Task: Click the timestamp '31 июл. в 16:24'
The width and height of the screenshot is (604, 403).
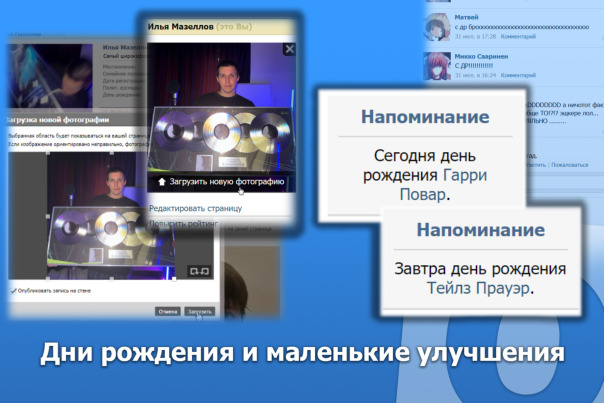Action: click(x=475, y=75)
